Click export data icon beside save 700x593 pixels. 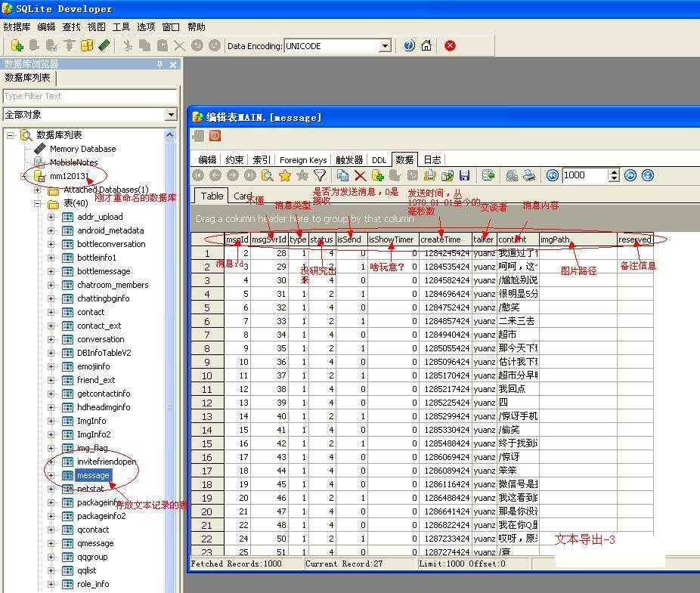(x=448, y=175)
